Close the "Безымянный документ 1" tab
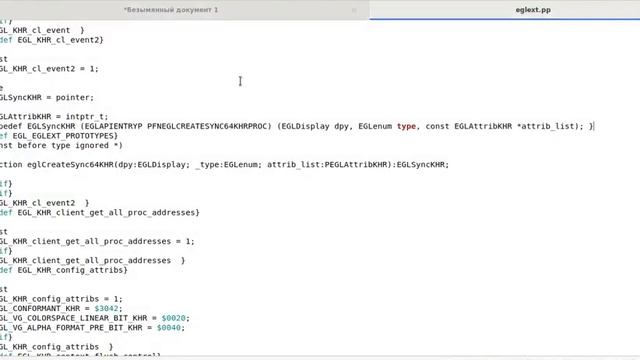 coord(354,10)
